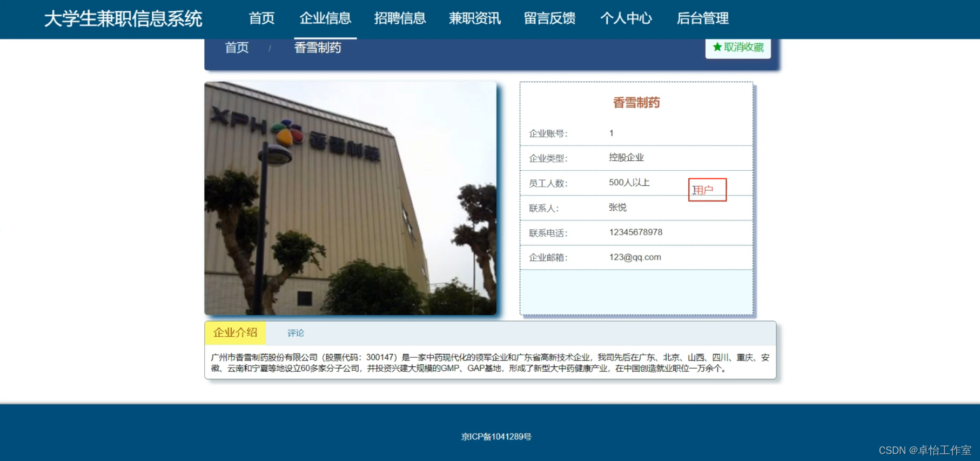
Task: Click the contact name 张悦
Action: point(617,207)
